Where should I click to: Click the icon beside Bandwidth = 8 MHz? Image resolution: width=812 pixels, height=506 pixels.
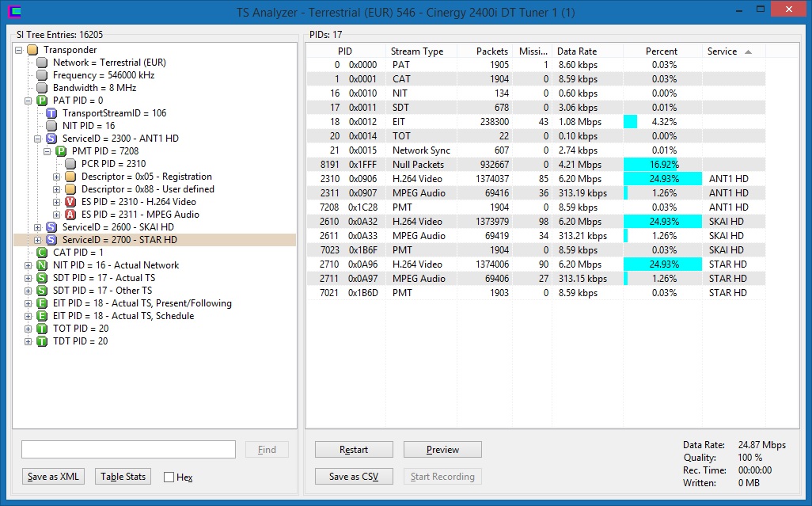(x=42, y=88)
